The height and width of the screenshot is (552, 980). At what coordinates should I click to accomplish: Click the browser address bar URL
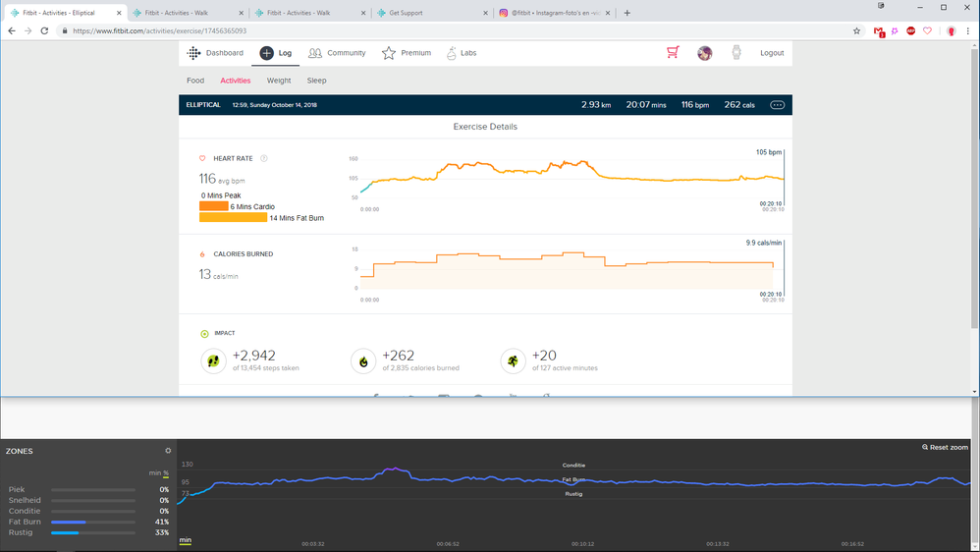159,30
